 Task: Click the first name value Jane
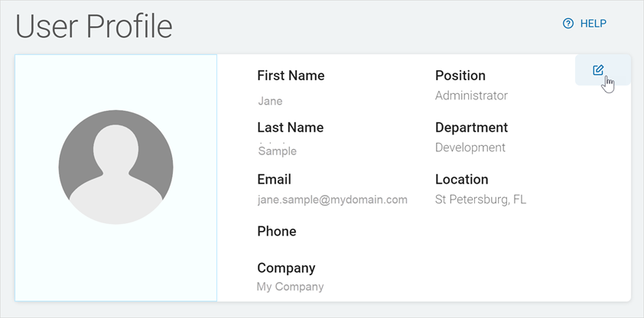(x=270, y=101)
